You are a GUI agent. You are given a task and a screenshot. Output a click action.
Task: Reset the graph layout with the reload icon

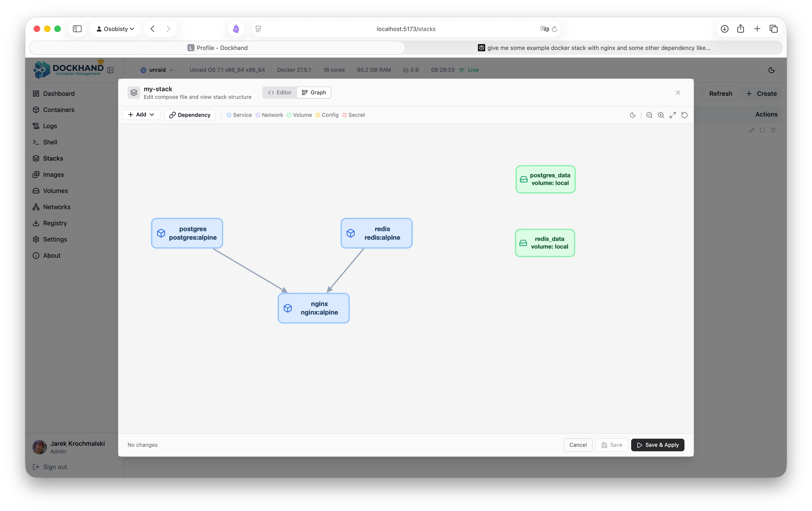(x=684, y=115)
